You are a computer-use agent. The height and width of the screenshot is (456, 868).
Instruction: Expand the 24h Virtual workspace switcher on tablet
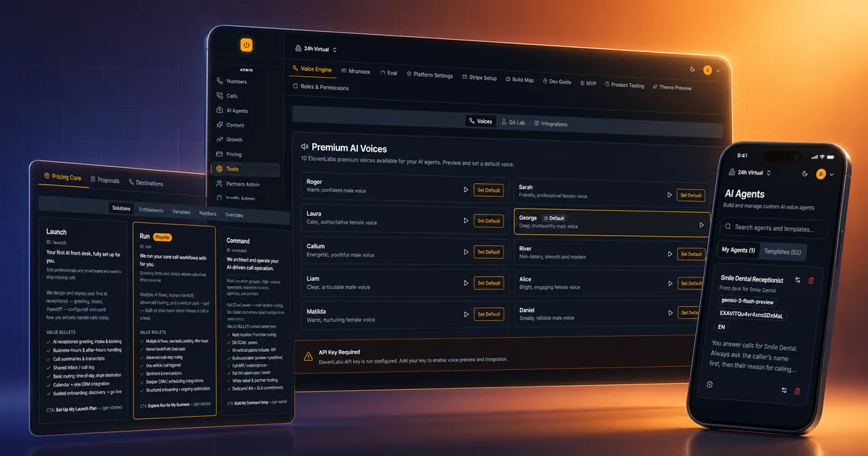pos(317,49)
